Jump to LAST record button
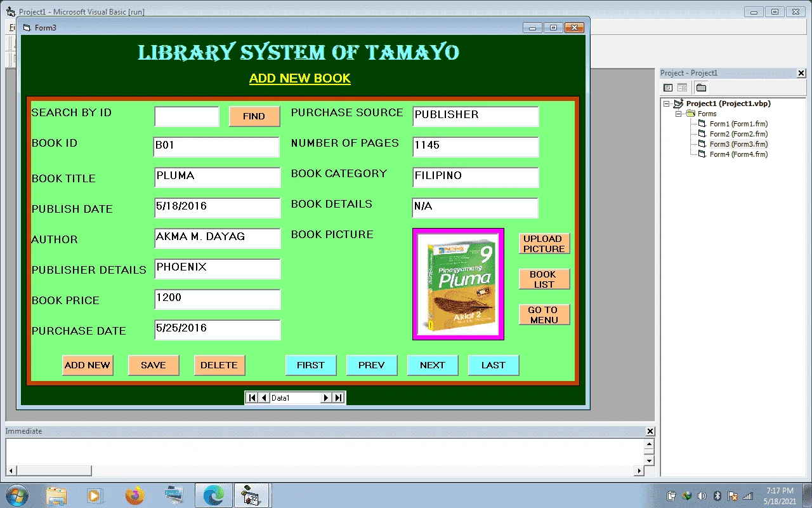Image resolution: width=812 pixels, height=508 pixels. pos(494,365)
